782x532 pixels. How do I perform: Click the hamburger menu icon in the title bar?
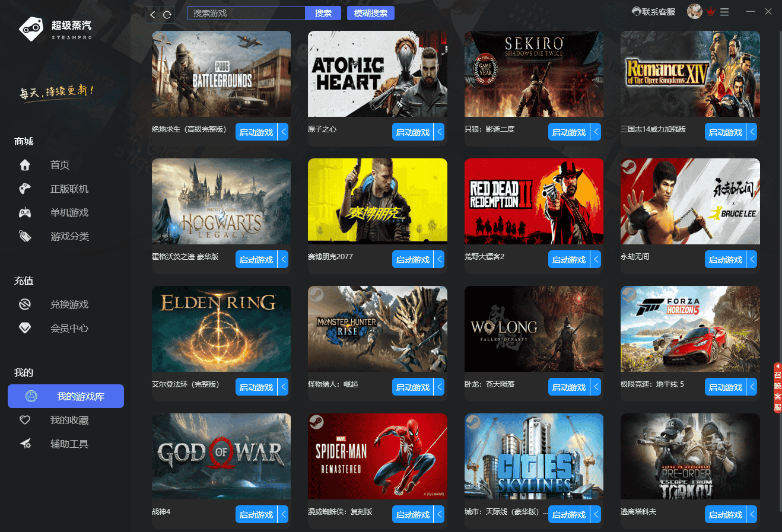tap(724, 12)
